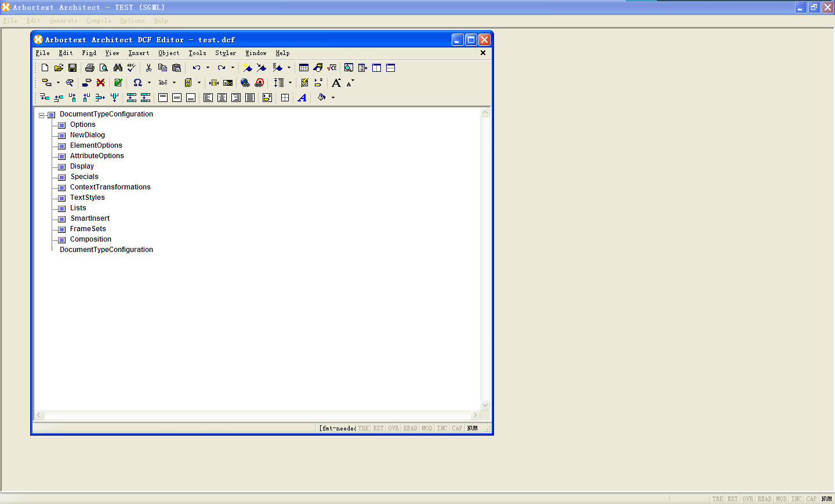Click the red target link icon
The height and width of the screenshot is (504, 835).
coord(259,83)
